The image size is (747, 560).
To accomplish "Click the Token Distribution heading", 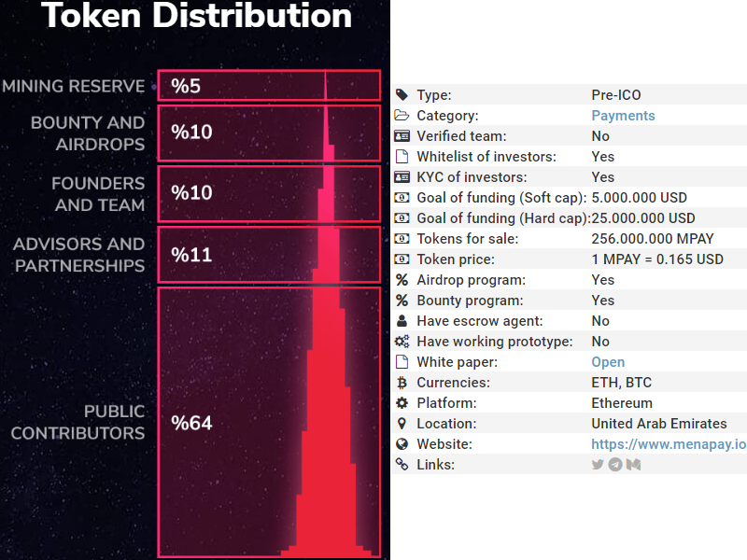I will [196, 16].
